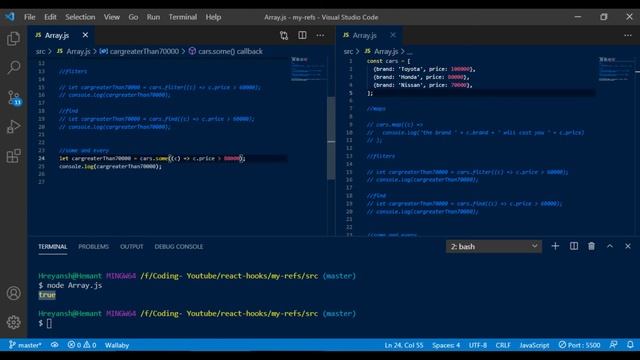Close the terminal panel

tap(628, 246)
